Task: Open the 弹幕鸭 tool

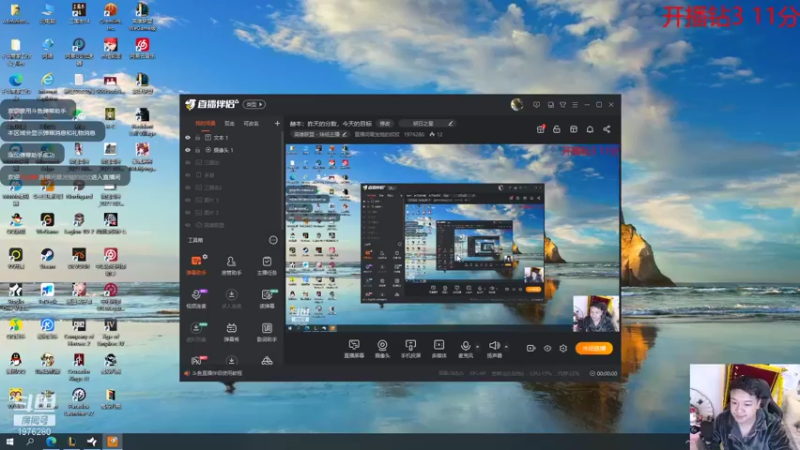Action: 231,332
